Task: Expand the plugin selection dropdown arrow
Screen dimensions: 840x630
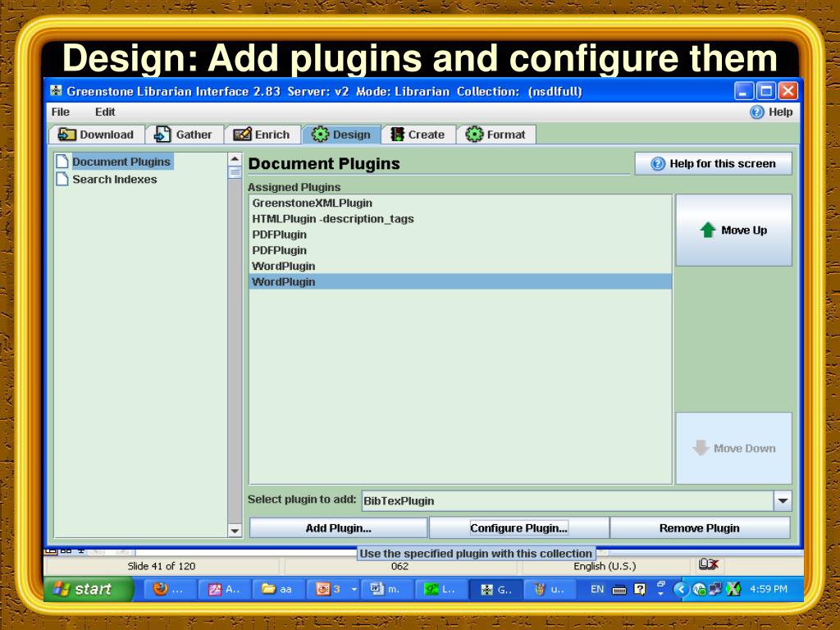Action: point(783,501)
